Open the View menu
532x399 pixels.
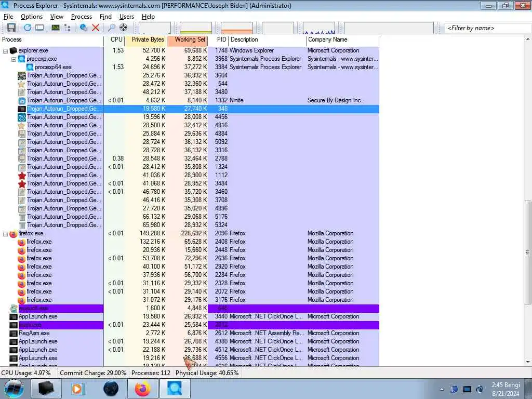[57, 17]
